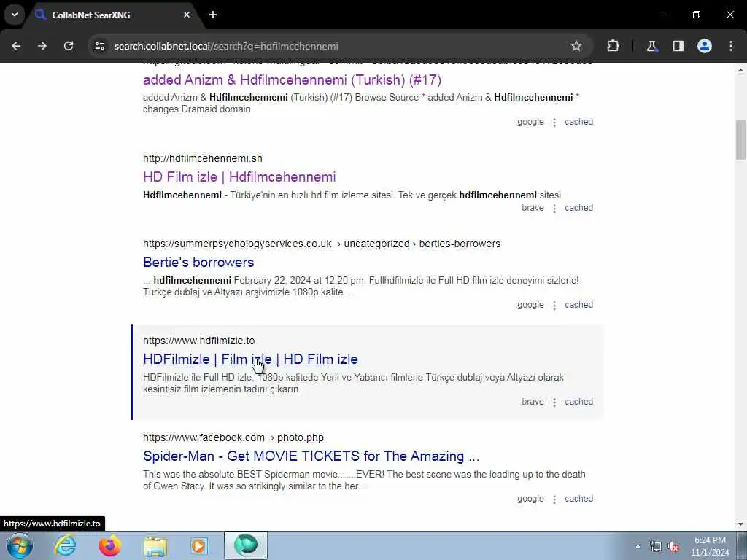Open options dots for Bertie's borrowers result

[x=554, y=306]
